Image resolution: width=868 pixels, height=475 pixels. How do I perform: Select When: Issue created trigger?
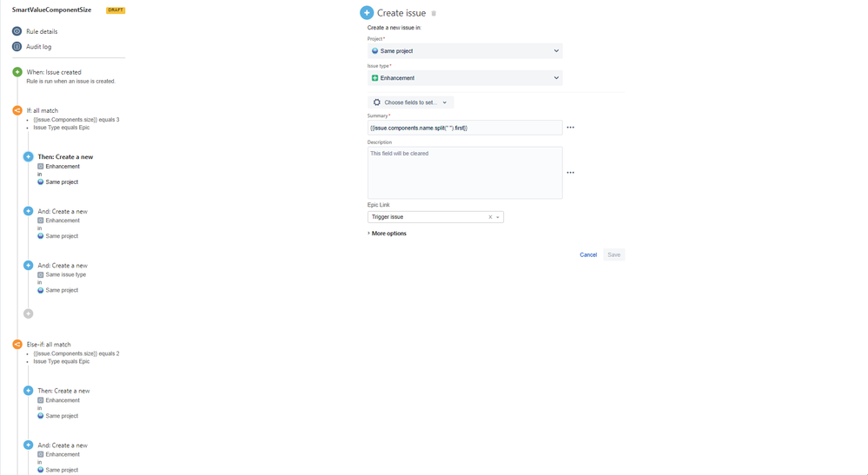pyautogui.click(x=54, y=72)
